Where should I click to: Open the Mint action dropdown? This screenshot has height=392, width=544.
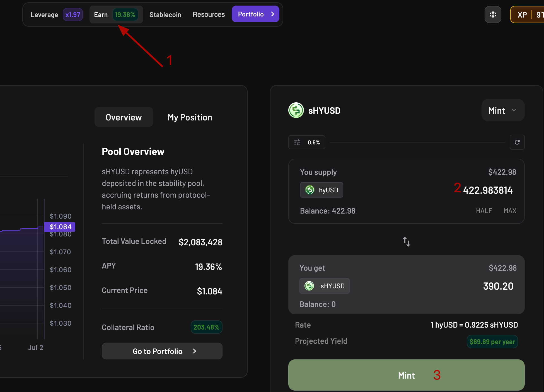coord(502,110)
